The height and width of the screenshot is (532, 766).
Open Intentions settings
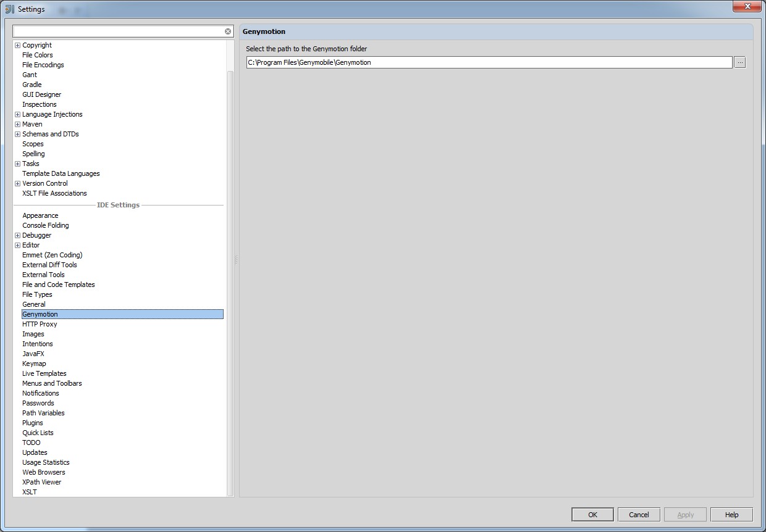38,344
